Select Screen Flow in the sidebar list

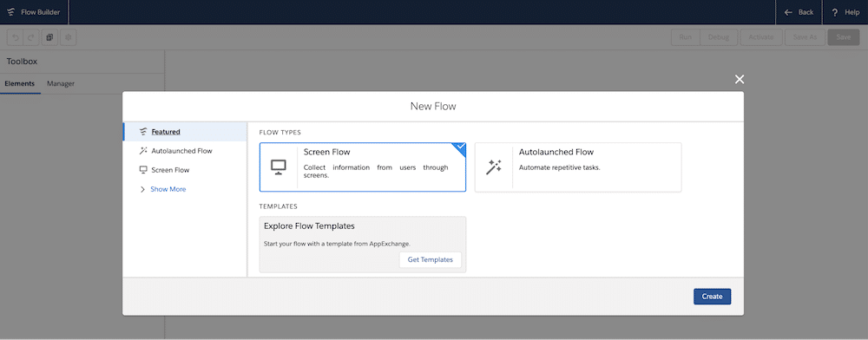tap(185, 170)
